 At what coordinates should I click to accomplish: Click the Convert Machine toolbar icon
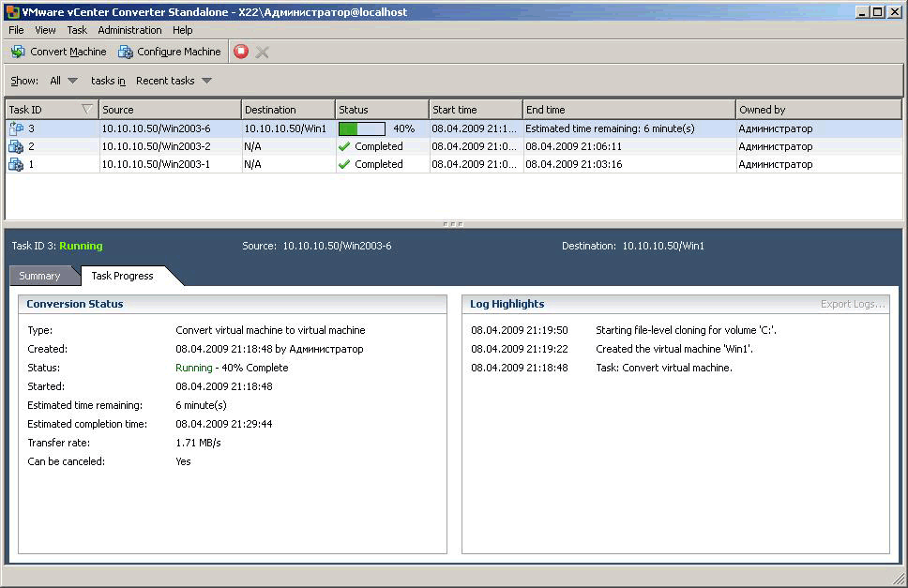18,52
